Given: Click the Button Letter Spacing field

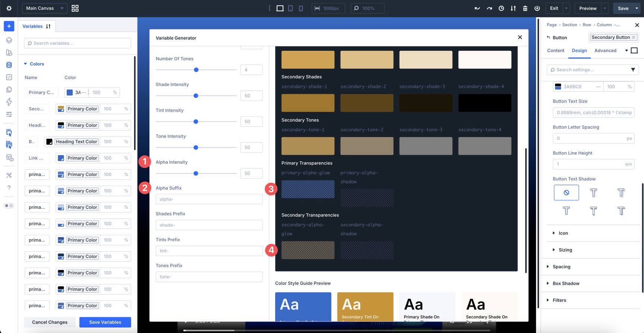Looking at the screenshot, I should pyautogui.click(x=593, y=138).
